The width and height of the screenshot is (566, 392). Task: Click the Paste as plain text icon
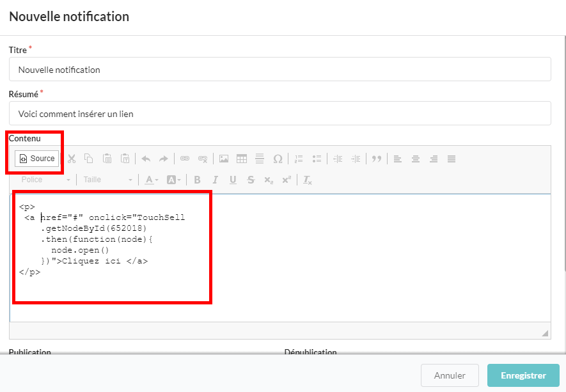[125, 159]
